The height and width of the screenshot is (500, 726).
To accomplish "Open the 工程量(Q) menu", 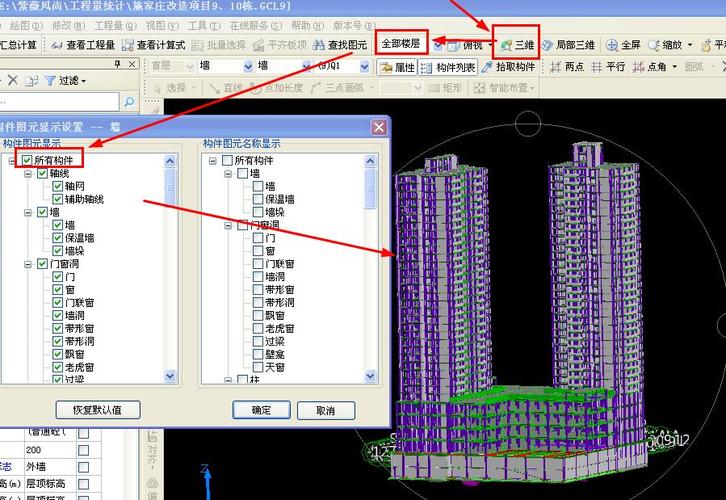I will coord(115,25).
